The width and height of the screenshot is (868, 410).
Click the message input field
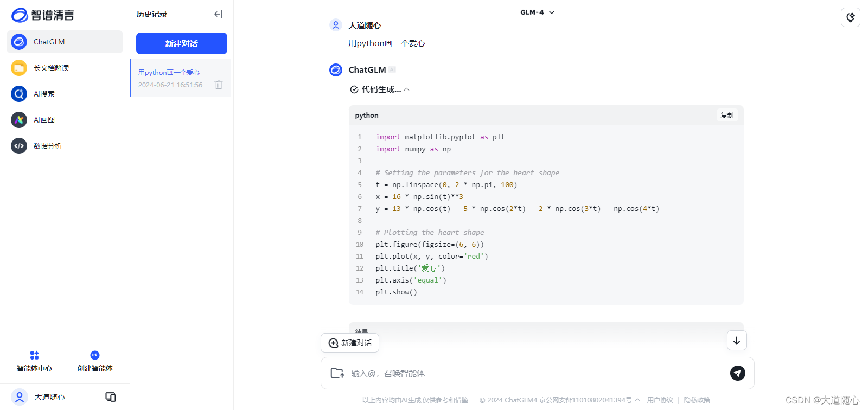coord(537,373)
